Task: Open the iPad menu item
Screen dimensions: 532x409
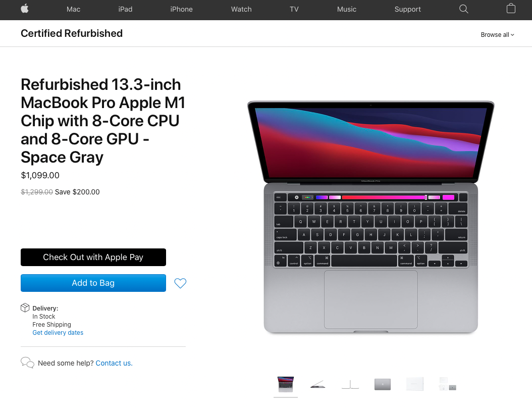Action: 125,9
